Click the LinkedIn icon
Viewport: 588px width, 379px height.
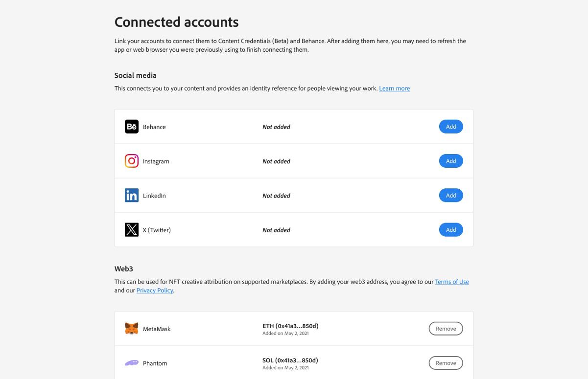(x=131, y=195)
